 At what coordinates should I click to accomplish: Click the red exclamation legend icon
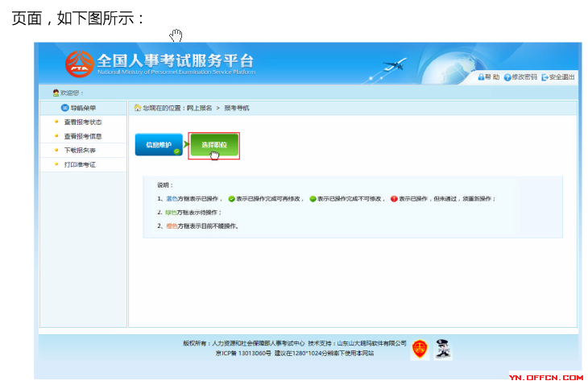[x=394, y=199]
